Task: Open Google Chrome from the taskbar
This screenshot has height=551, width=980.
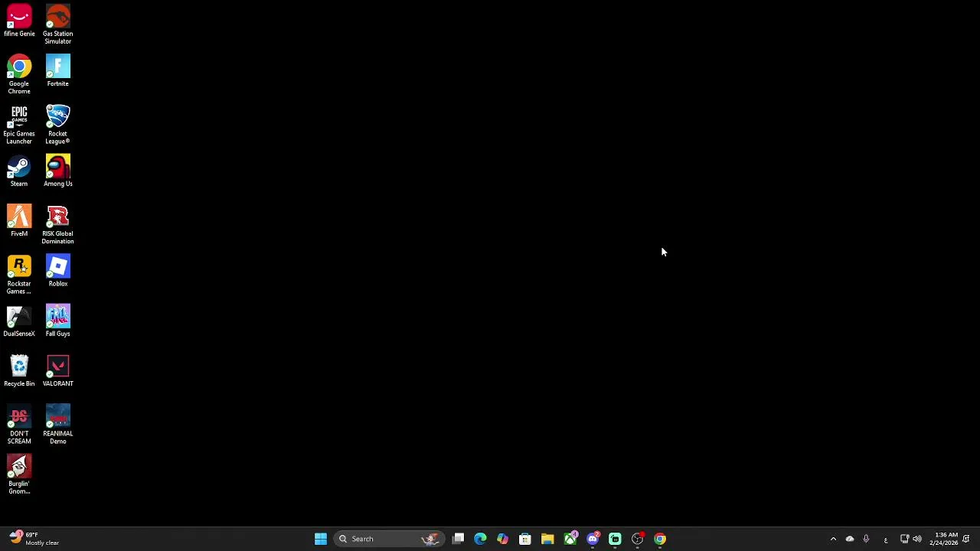Action: tap(660, 539)
